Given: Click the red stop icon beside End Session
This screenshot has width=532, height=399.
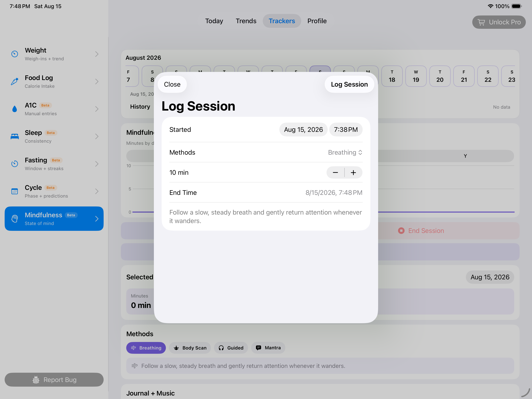Looking at the screenshot, I should (x=401, y=231).
